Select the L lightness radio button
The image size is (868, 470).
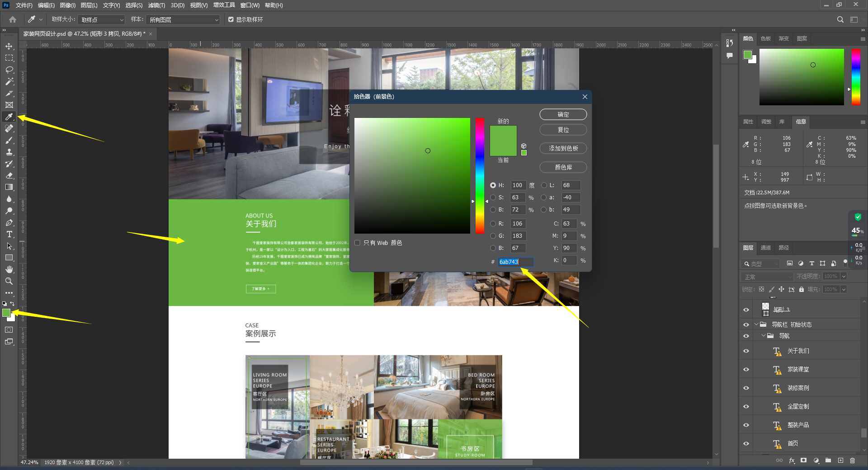[x=544, y=185]
